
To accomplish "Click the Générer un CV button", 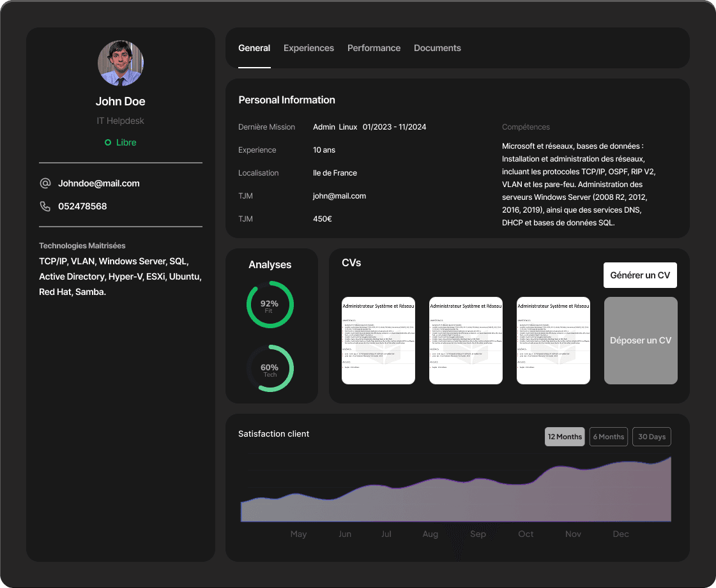I will [x=640, y=275].
